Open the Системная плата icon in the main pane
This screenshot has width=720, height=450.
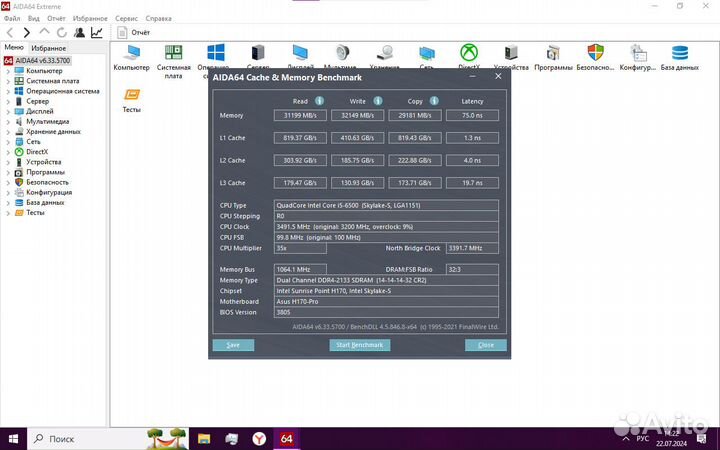pyautogui.click(x=174, y=62)
